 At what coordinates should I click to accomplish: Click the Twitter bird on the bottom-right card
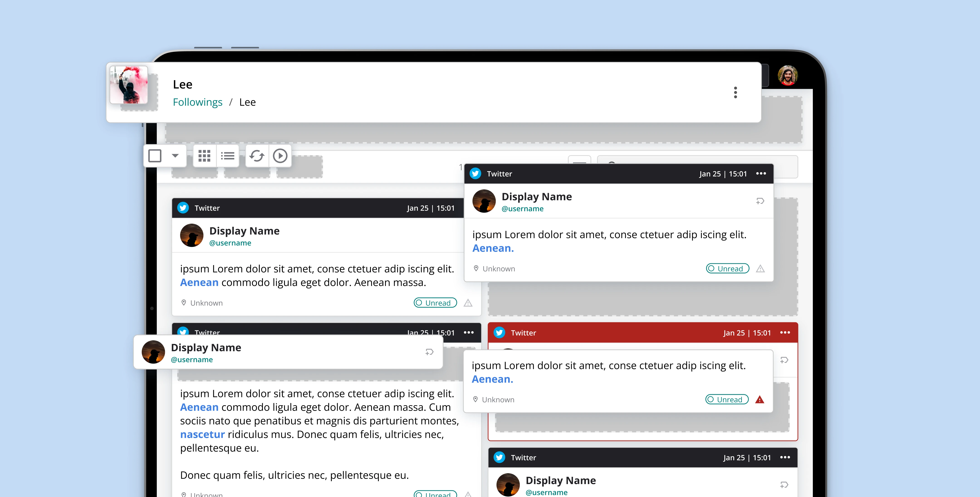coord(499,457)
